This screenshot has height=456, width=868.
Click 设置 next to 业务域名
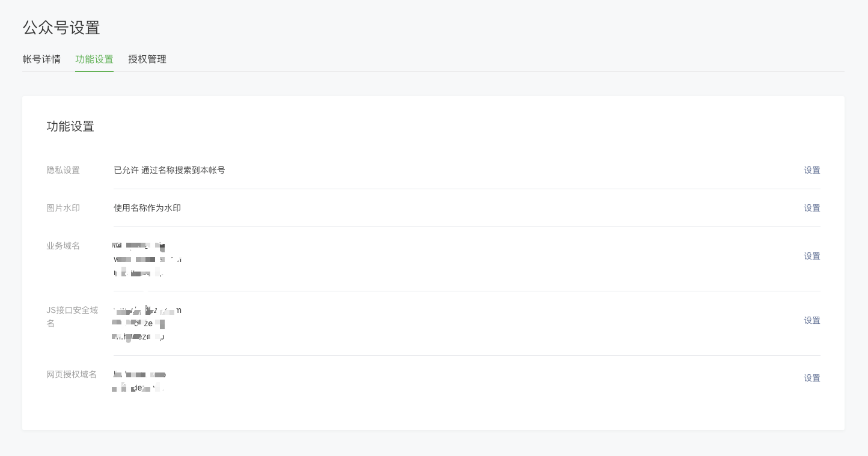click(x=811, y=257)
